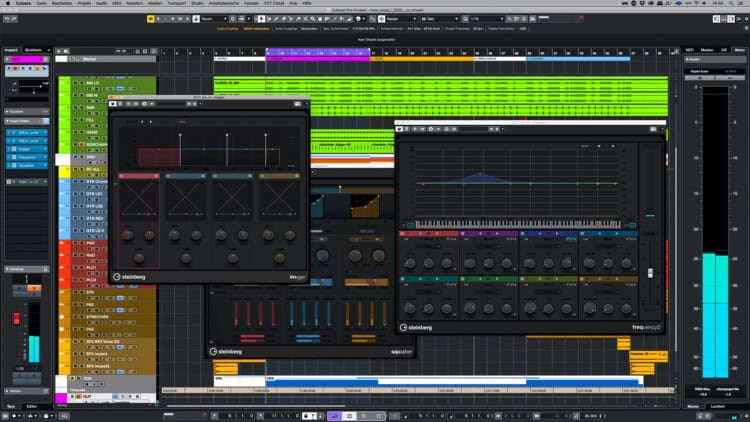
Task: Toggle Imager orange band 4 enable
Action: click(x=262, y=176)
